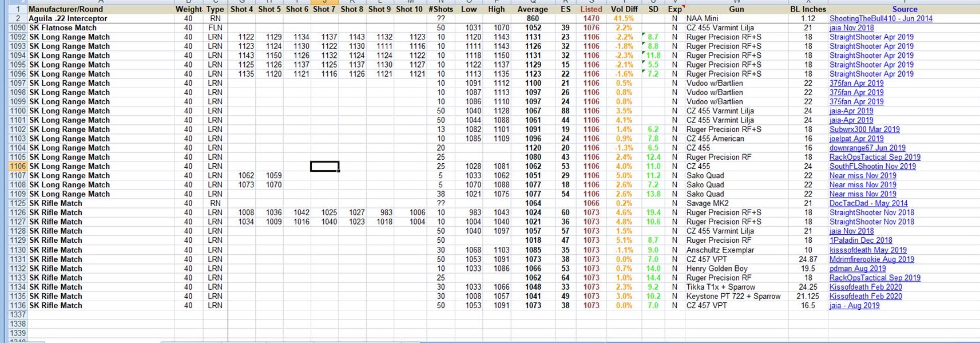
Task: Click the Shot 7 header cell
Action: tap(324, 9)
